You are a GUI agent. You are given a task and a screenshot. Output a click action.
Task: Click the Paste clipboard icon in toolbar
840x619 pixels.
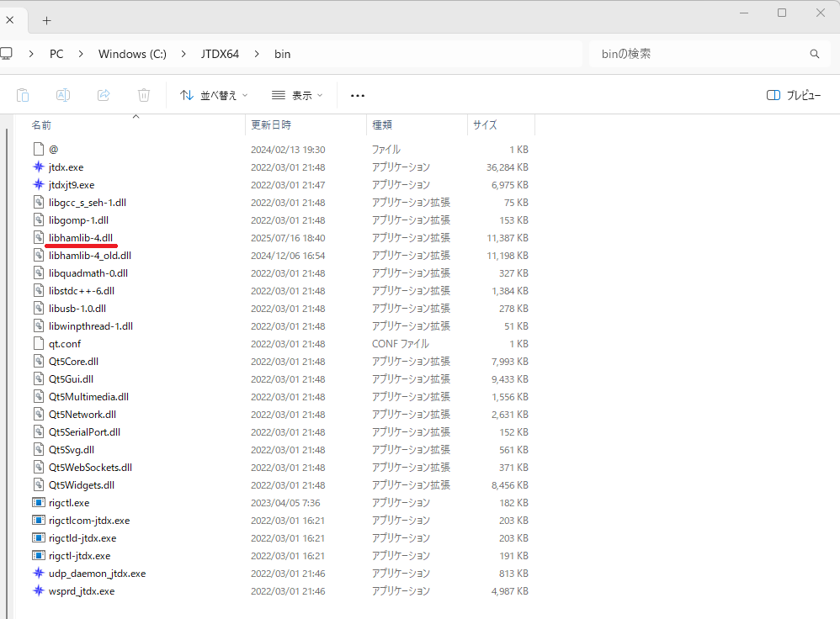pyautogui.click(x=23, y=95)
